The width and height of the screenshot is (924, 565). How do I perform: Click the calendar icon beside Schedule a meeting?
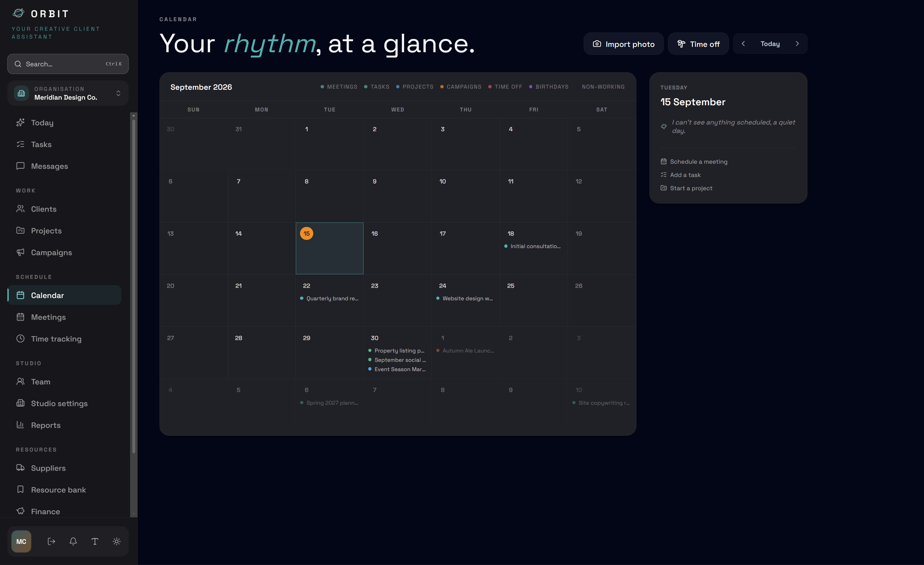coord(664,162)
